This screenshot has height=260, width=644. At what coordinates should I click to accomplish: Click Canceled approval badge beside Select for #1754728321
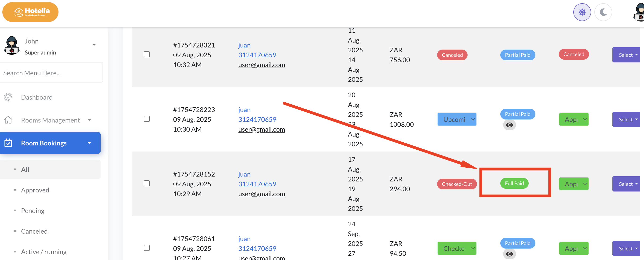click(x=574, y=54)
